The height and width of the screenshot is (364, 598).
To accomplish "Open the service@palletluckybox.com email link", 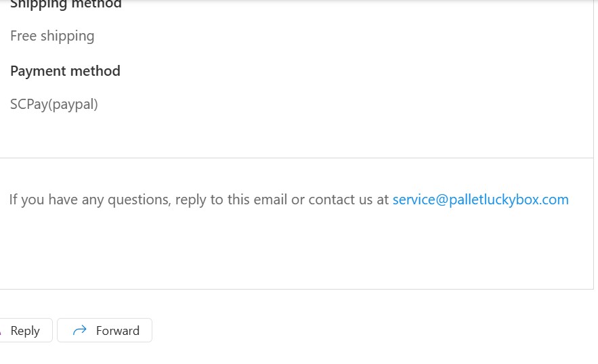I will coord(481,200).
